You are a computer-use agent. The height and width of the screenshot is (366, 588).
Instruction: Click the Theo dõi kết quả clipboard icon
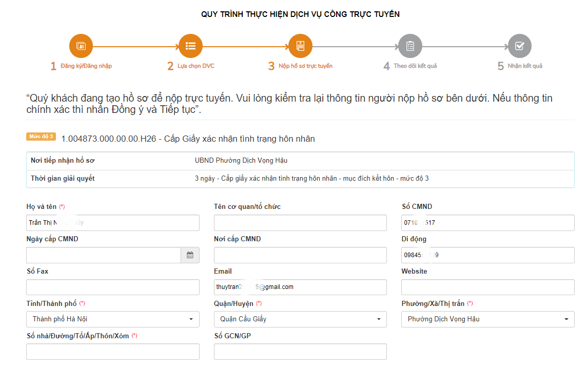point(410,46)
